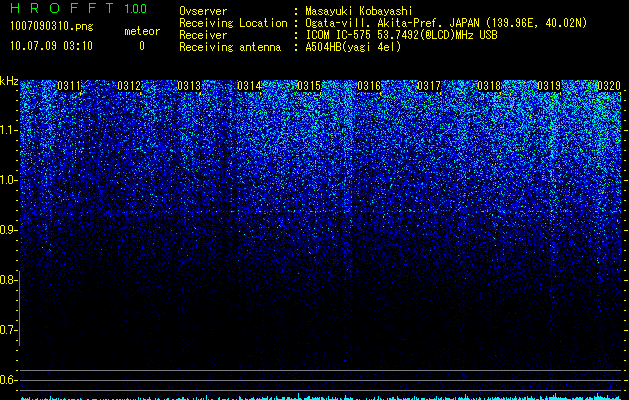Click the Receiving Location label
Image resolution: width=629 pixels, height=400 pixels.
233,23
